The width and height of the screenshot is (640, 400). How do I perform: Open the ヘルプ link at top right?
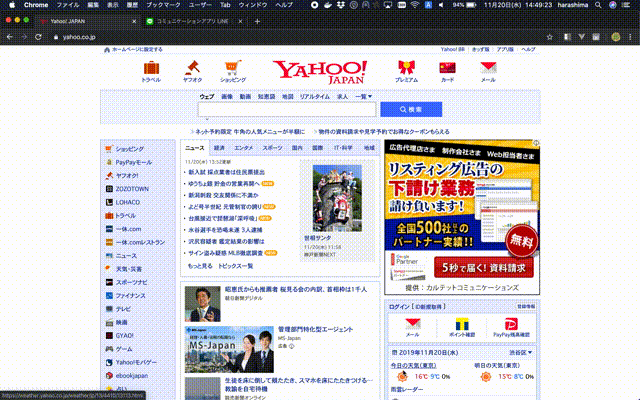pyautogui.click(x=528, y=49)
